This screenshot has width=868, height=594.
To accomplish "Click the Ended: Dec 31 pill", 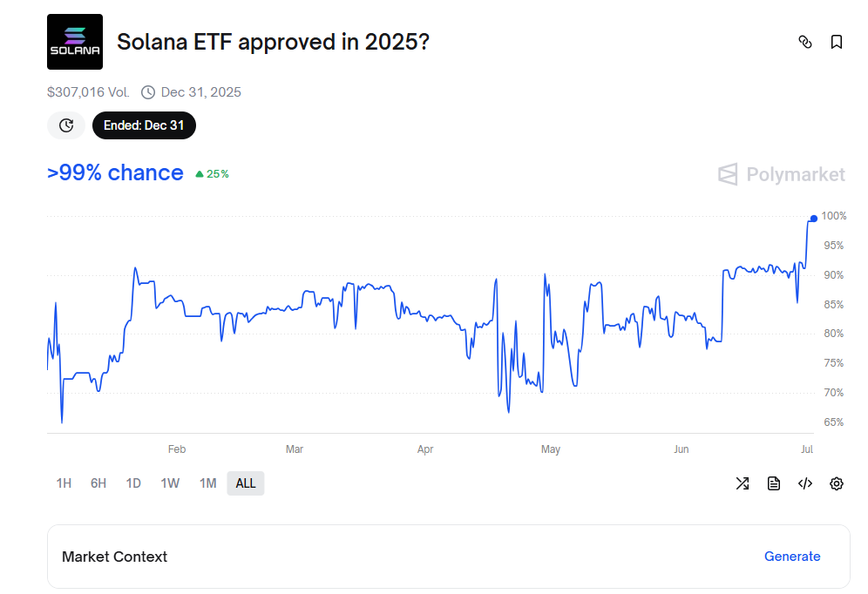I will (144, 125).
